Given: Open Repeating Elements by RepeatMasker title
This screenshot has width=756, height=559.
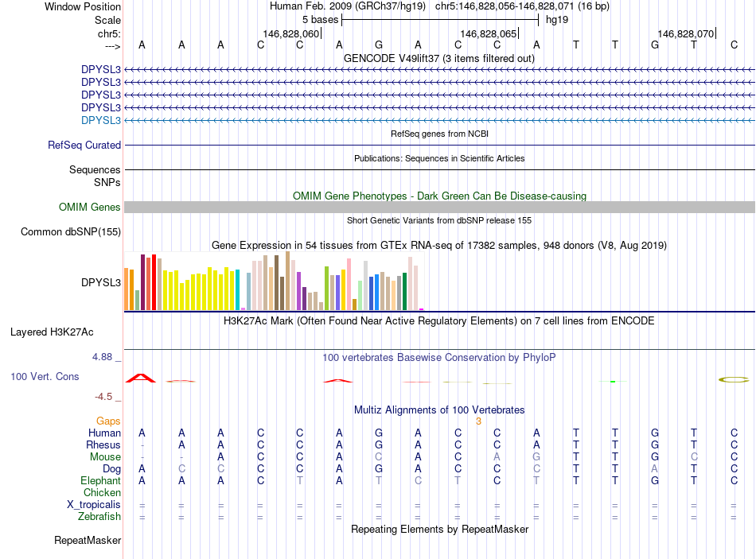Looking at the screenshot, I should (x=439, y=529).
